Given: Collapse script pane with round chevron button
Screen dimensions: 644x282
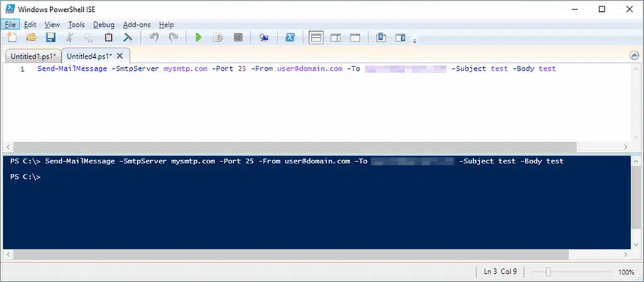Looking at the screenshot, I should click(634, 55).
